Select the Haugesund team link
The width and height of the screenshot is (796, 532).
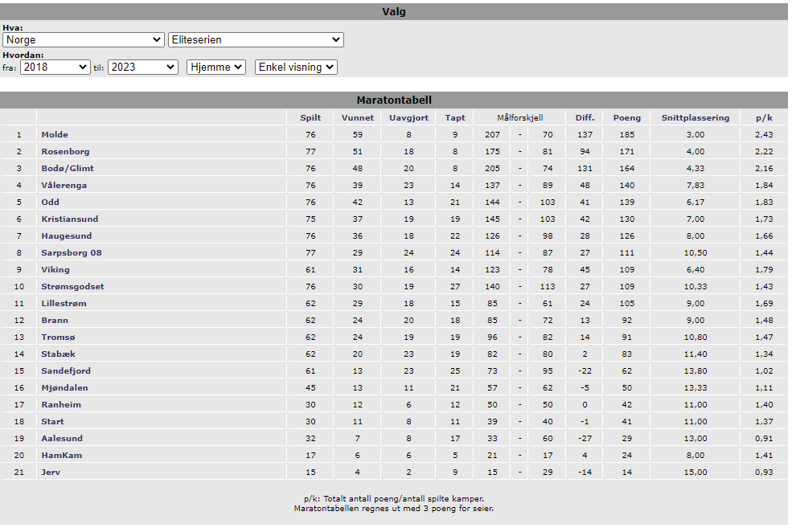coord(67,235)
